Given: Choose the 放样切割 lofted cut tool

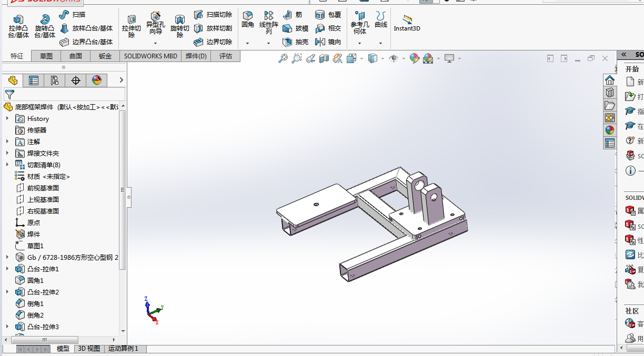Looking at the screenshot, I should [x=213, y=28].
